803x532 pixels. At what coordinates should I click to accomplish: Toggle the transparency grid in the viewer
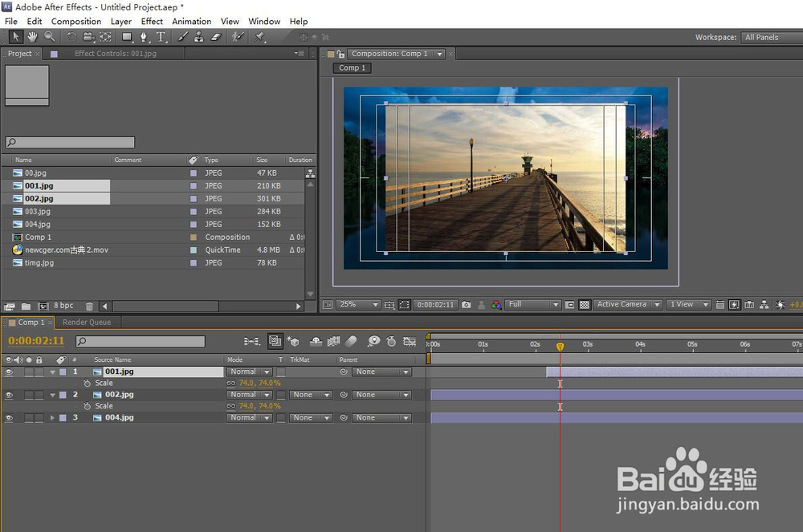coord(585,305)
